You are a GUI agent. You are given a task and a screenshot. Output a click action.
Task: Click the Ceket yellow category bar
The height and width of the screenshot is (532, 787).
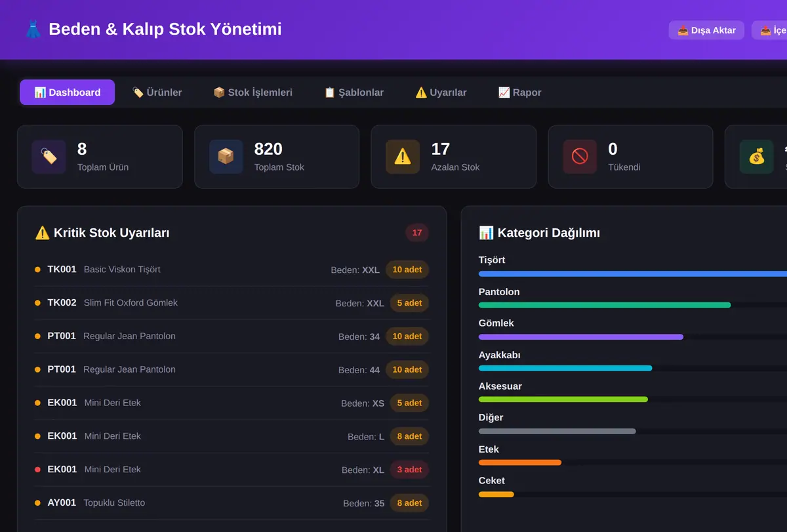point(496,494)
